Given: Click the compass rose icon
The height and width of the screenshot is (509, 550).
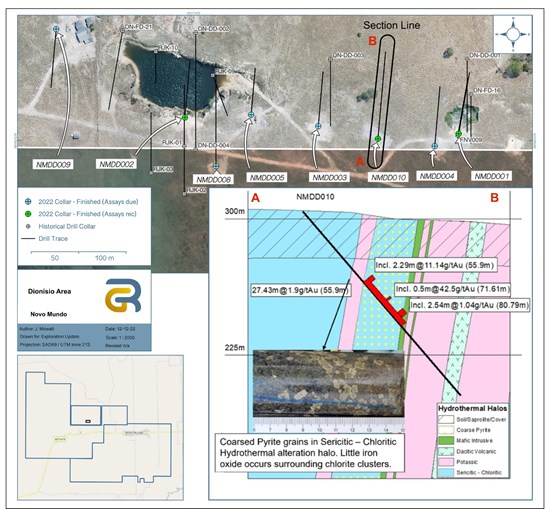Looking at the screenshot, I should [x=513, y=34].
